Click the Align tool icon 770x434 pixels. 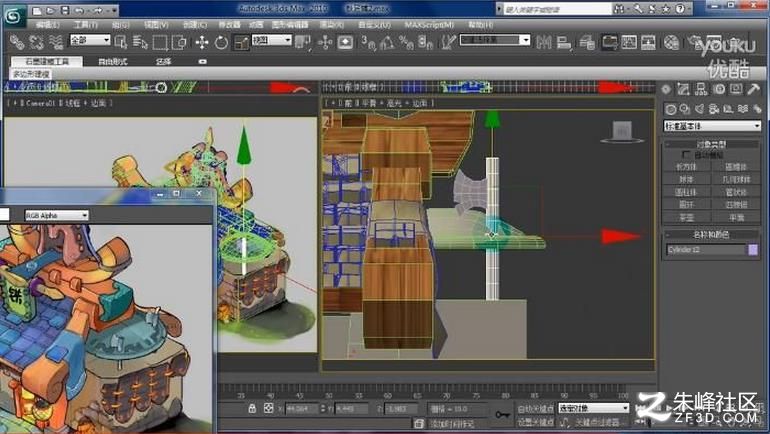click(564, 43)
